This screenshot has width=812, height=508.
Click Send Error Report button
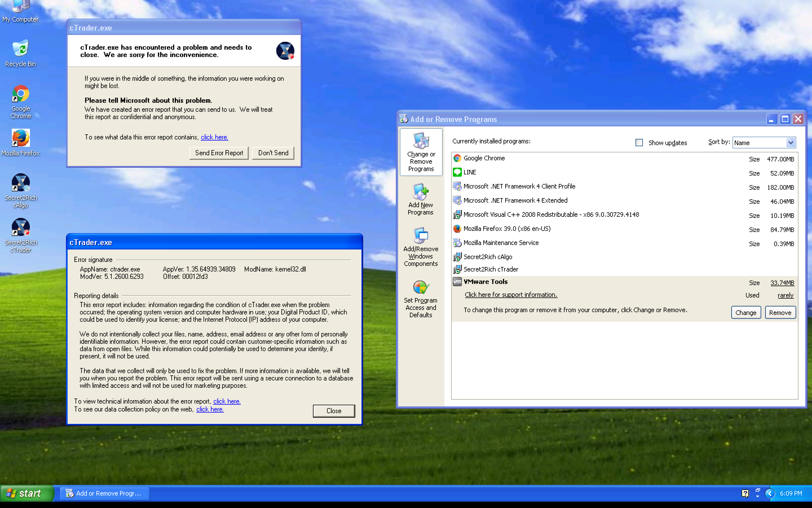(x=219, y=153)
